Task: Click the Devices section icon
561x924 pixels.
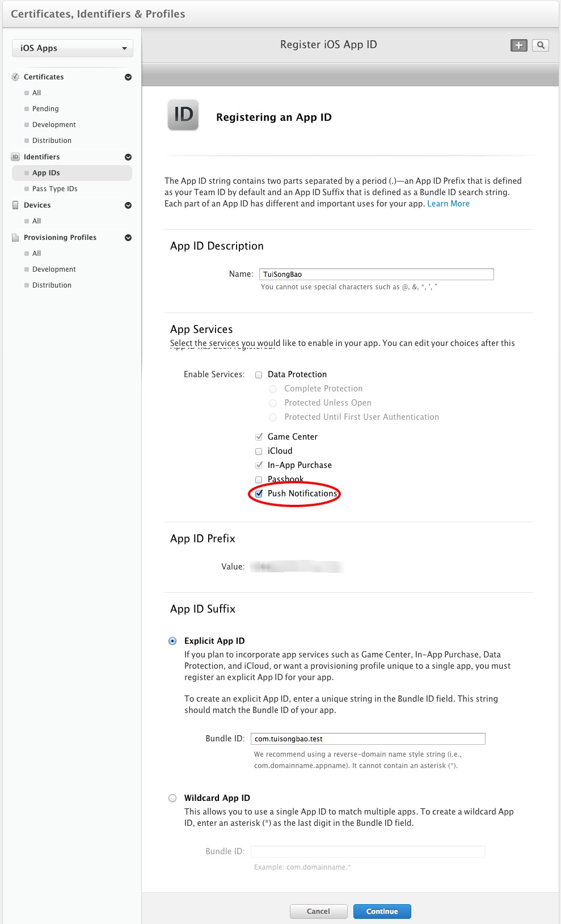Action: 15,205
